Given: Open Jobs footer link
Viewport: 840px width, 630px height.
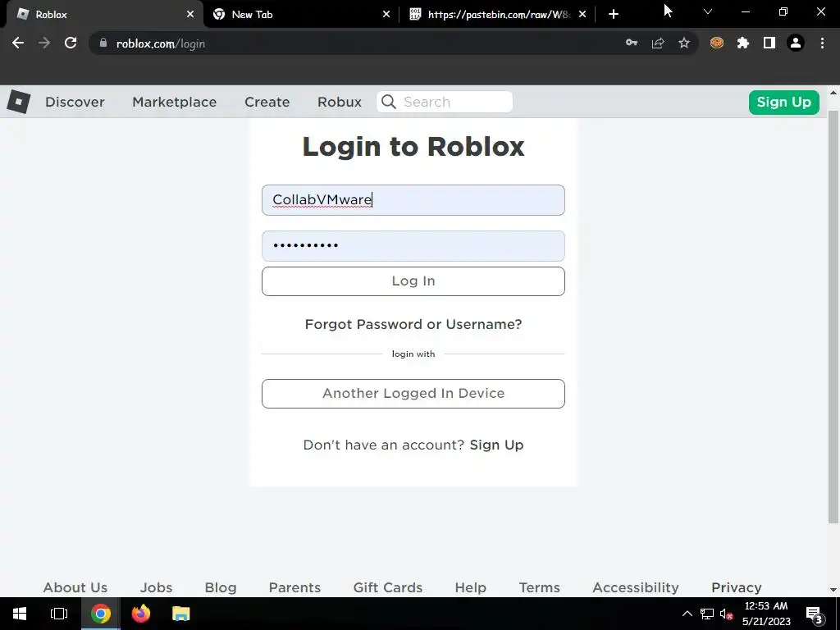Looking at the screenshot, I should (156, 587).
